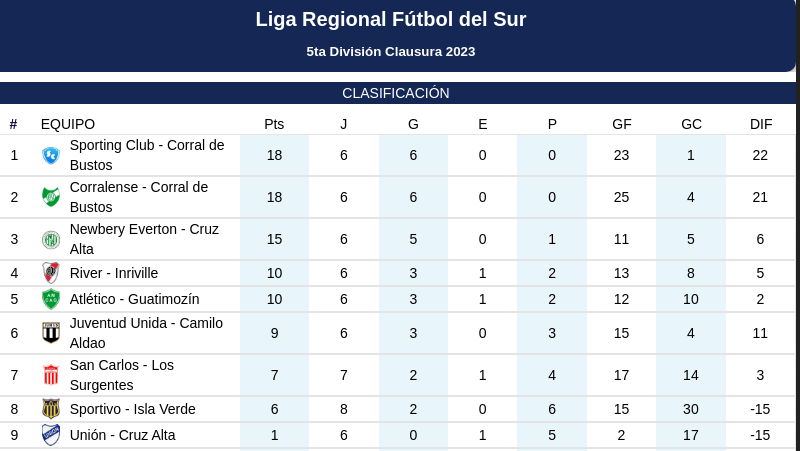
Task: Click the Unión Cruz Alta blue shield
Action: click(51, 435)
